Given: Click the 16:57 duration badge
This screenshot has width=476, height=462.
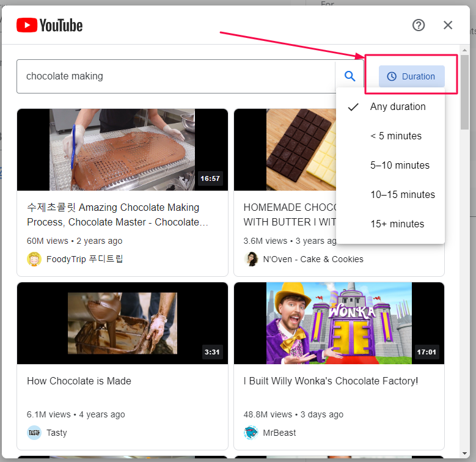Looking at the screenshot, I should point(210,178).
